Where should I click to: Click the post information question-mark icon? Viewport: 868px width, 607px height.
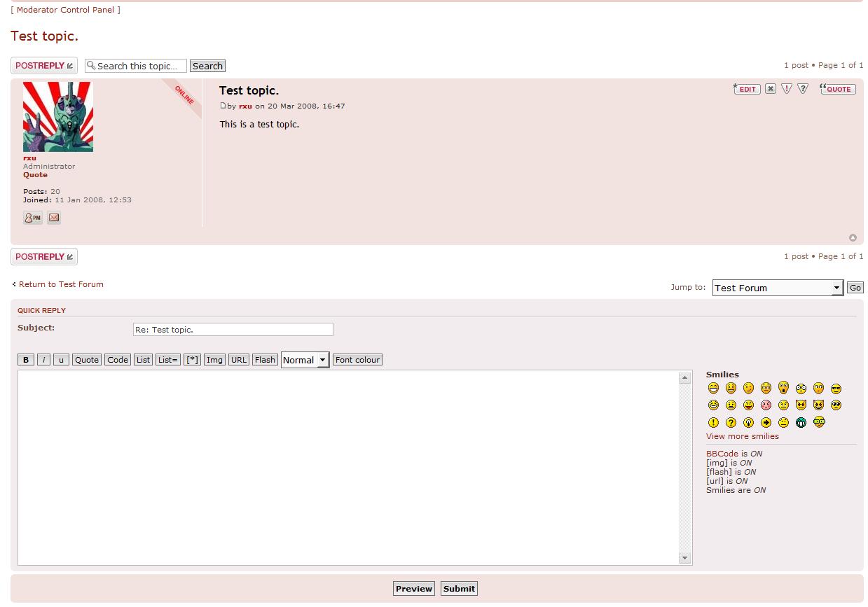pos(803,89)
